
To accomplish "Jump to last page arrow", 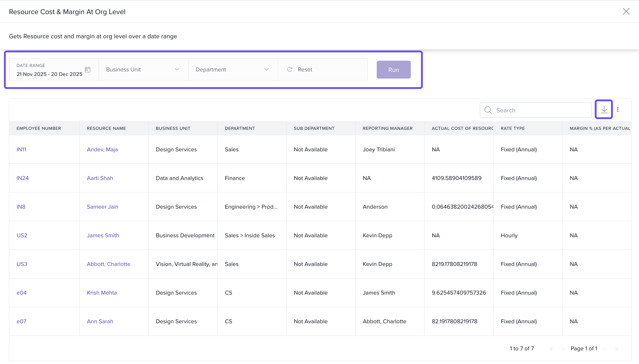I will click(616, 349).
